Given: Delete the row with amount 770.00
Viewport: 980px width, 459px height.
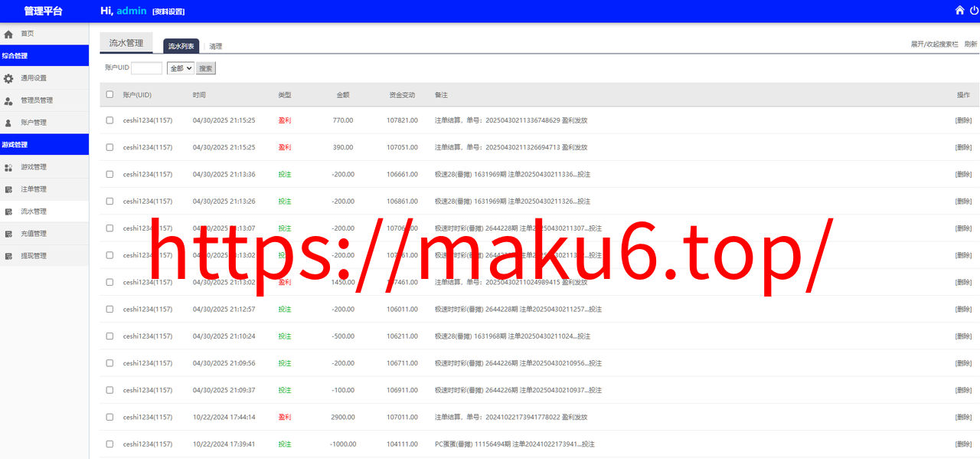Looking at the screenshot, I should [x=963, y=120].
